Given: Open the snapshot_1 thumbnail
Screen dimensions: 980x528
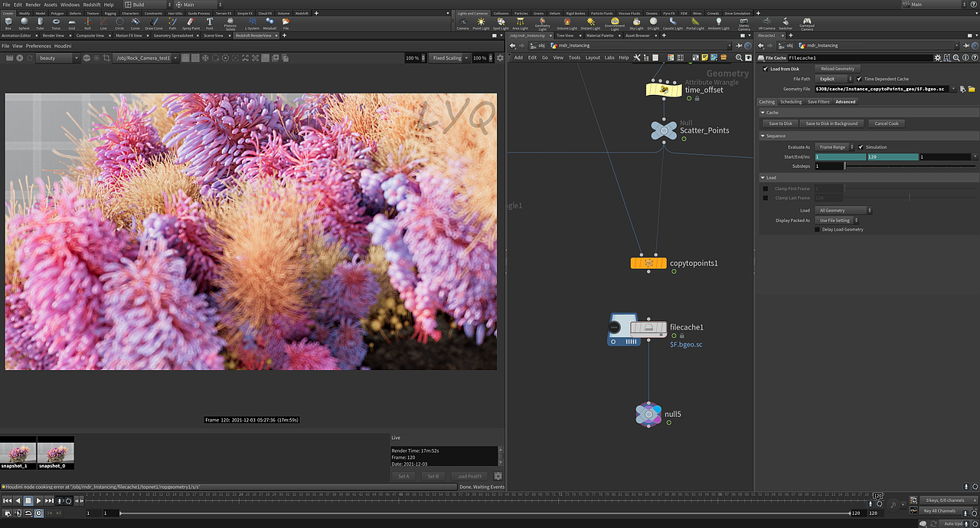Looking at the screenshot, I should tap(18, 454).
